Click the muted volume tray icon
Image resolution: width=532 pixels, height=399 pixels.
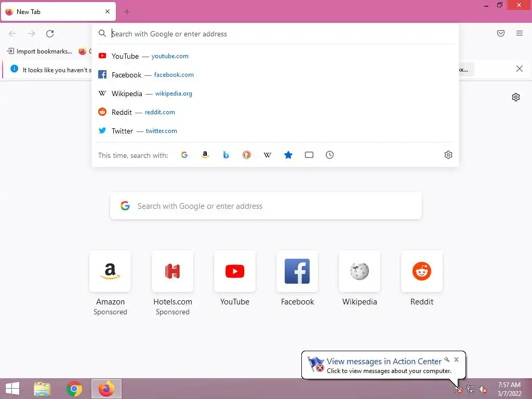[483, 389]
